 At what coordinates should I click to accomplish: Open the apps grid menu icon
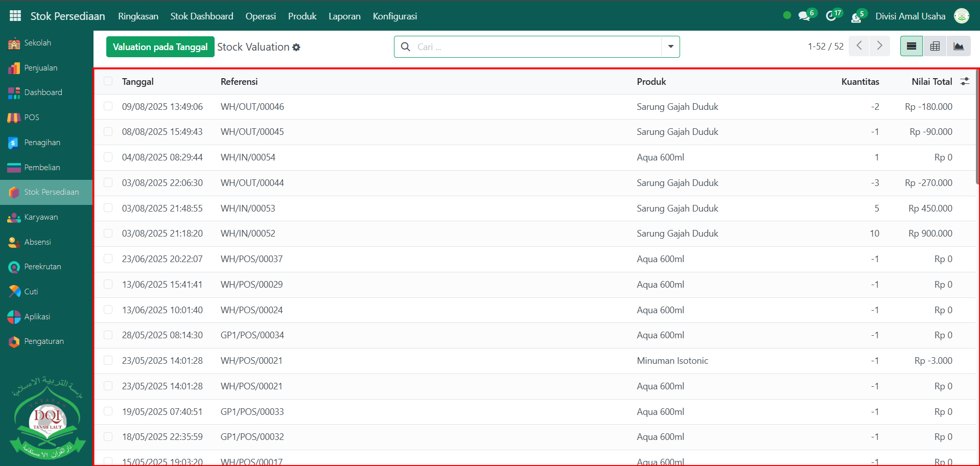pyautogui.click(x=15, y=16)
